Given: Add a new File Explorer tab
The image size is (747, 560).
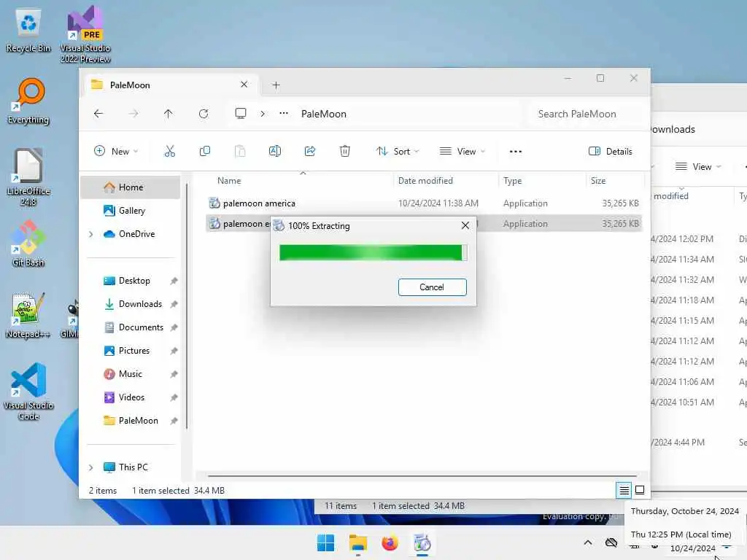Looking at the screenshot, I should (276, 85).
